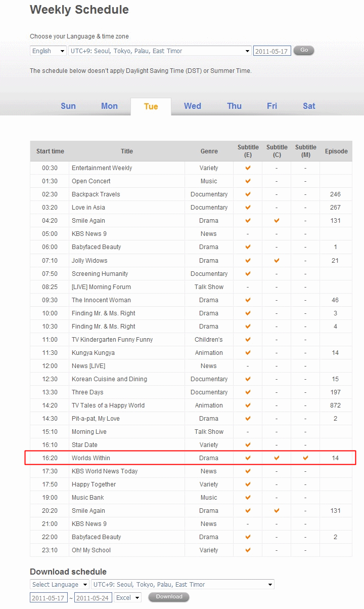The height and width of the screenshot is (609, 364).
Task: Click the Subtitle (E) checkmark for The Innocent Woman
Action: click(x=248, y=300)
